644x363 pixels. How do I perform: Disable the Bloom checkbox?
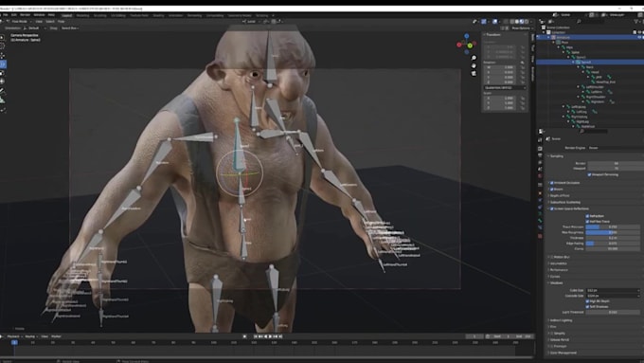(552, 190)
